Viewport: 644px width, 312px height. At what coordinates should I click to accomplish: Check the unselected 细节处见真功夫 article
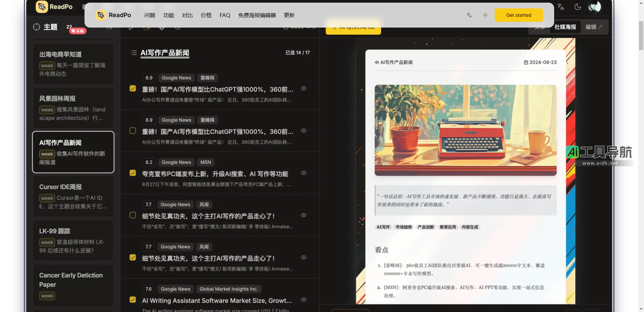132,215
